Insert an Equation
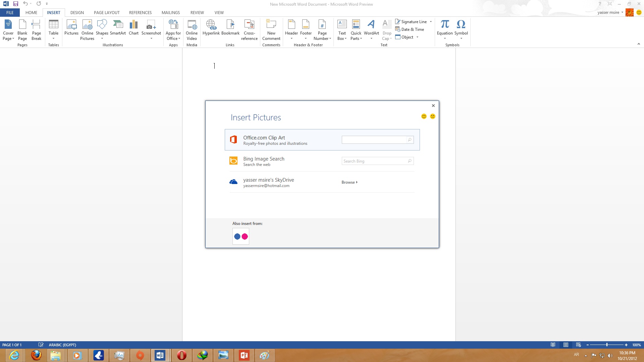 coord(445,30)
